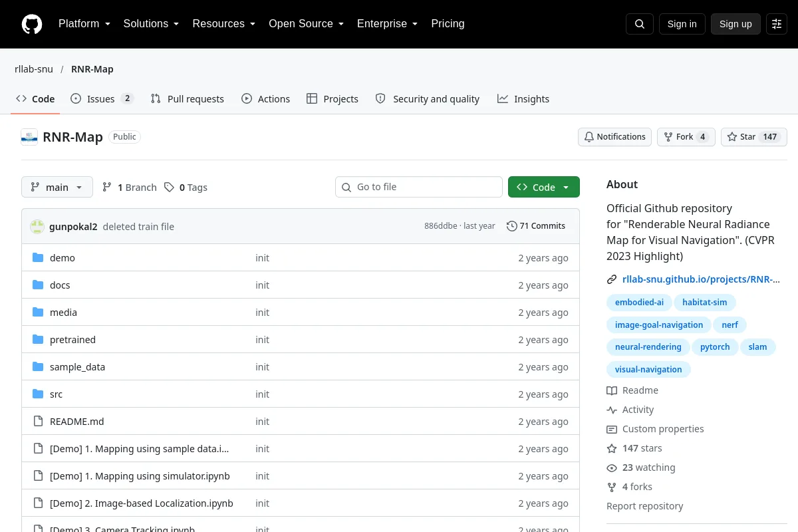Click the Notifications button
The width and height of the screenshot is (798, 532).
(614, 137)
